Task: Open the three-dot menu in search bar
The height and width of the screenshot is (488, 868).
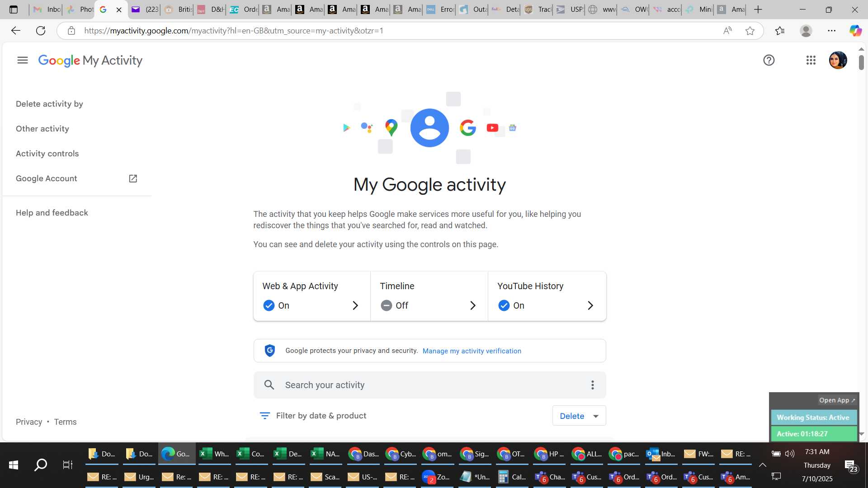Action: click(592, 385)
